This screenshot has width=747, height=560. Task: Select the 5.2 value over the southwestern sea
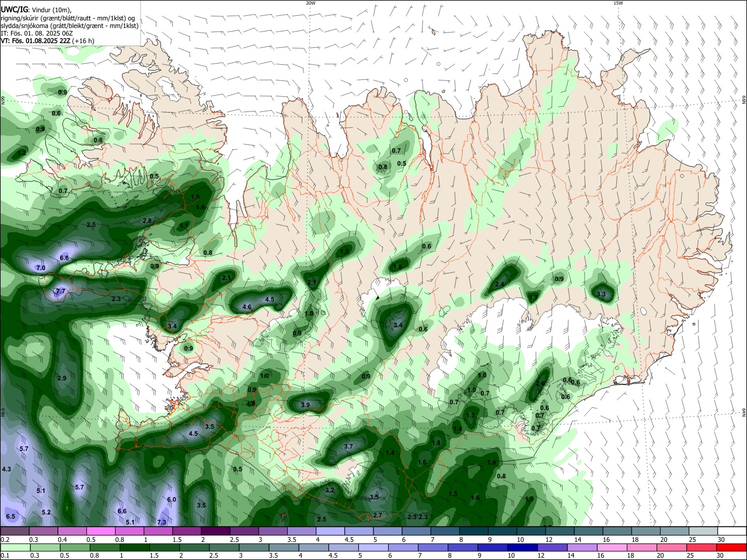[x=46, y=512]
